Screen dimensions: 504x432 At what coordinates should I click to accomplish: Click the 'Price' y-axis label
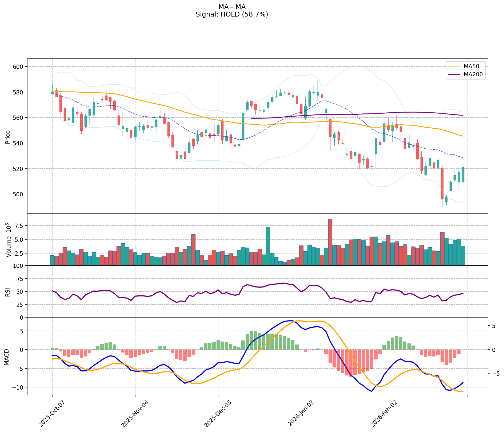point(8,137)
